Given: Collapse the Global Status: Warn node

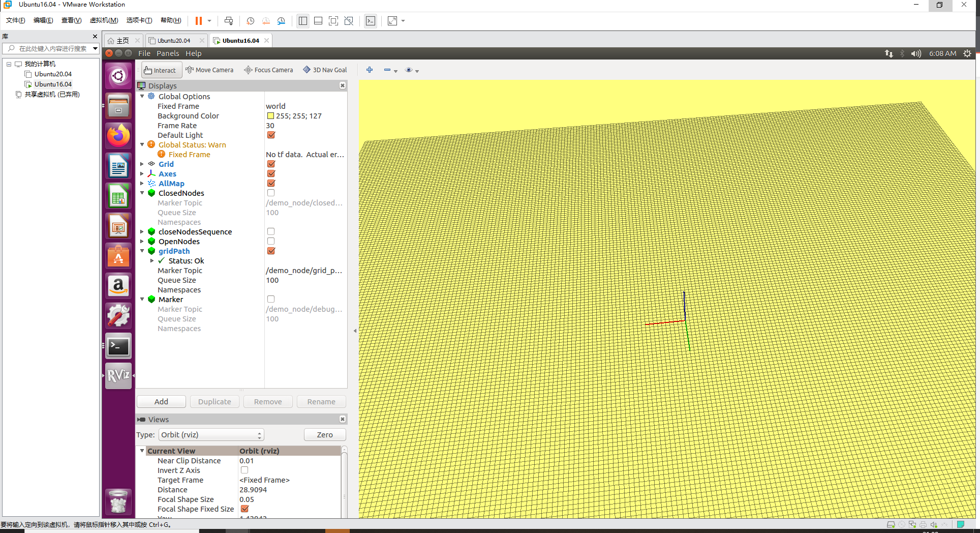Looking at the screenshot, I should [x=142, y=144].
